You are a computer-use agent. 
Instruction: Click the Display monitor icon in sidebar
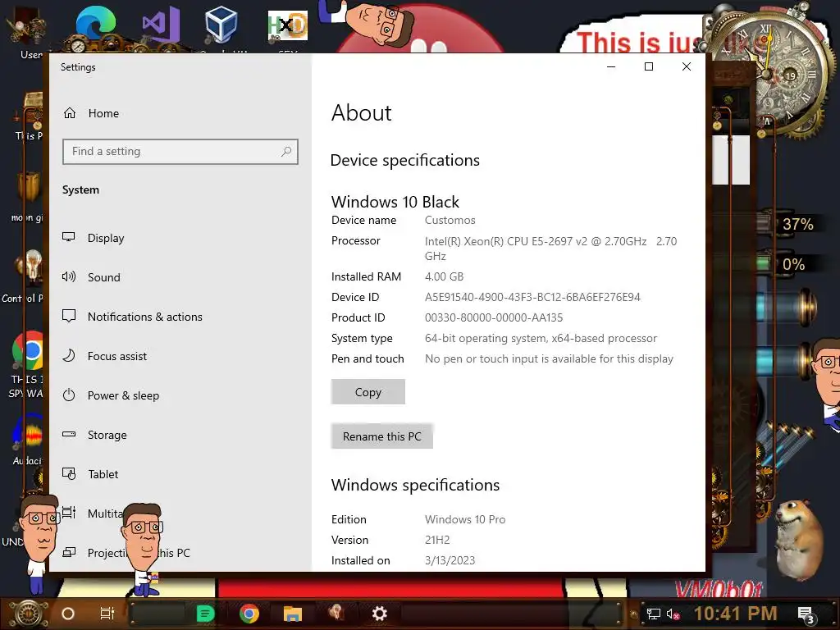[x=69, y=237]
